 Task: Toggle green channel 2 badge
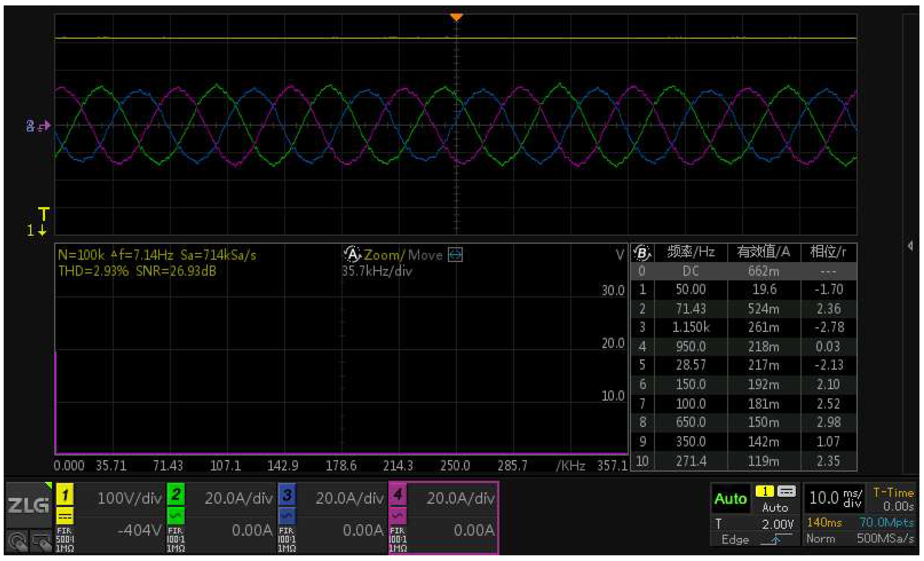(176, 495)
